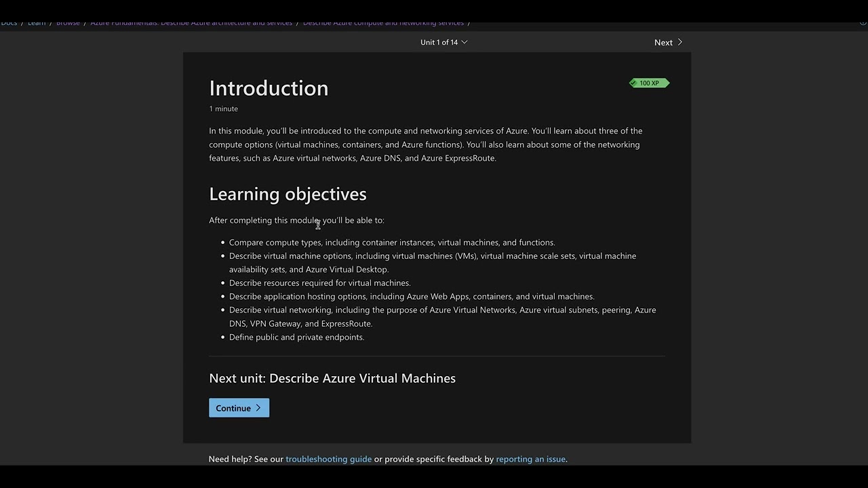
Task: Open the Unit 1 of 14 dropdown
Action: pyautogui.click(x=443, y=42)
